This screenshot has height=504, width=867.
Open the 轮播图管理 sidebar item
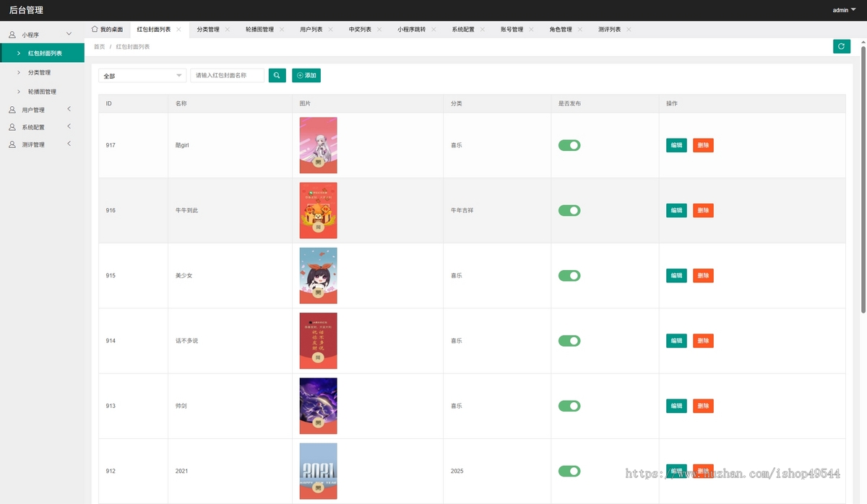[42, 92]
